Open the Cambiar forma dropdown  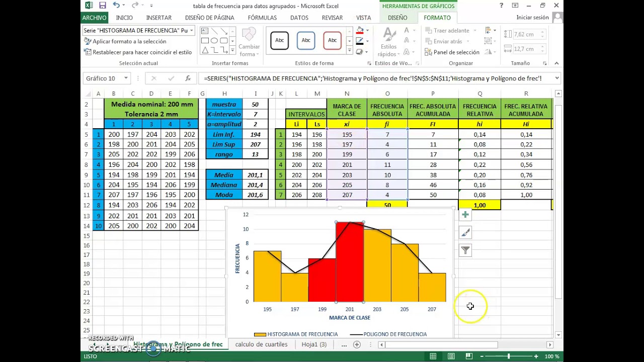[249, 42]
